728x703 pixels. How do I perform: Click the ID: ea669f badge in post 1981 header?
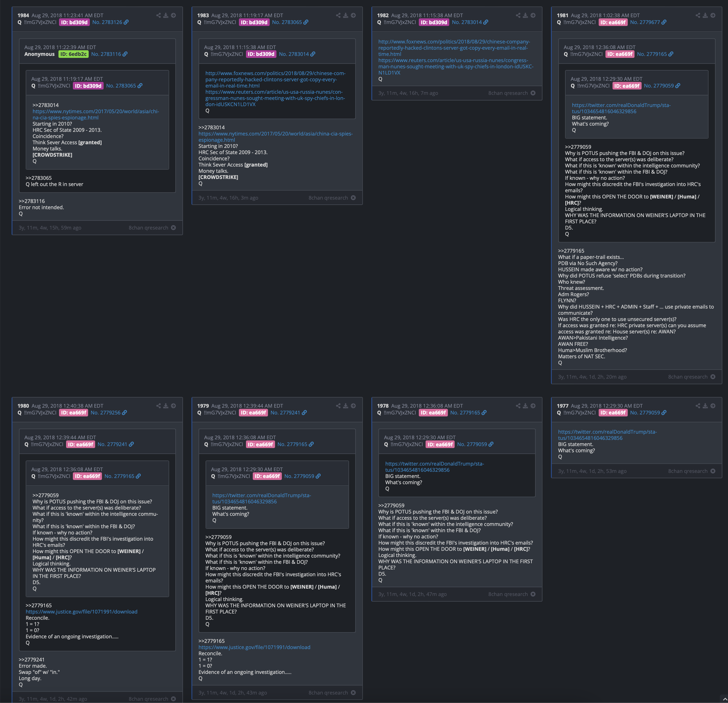pyautogui.click(x=613, y=22)
